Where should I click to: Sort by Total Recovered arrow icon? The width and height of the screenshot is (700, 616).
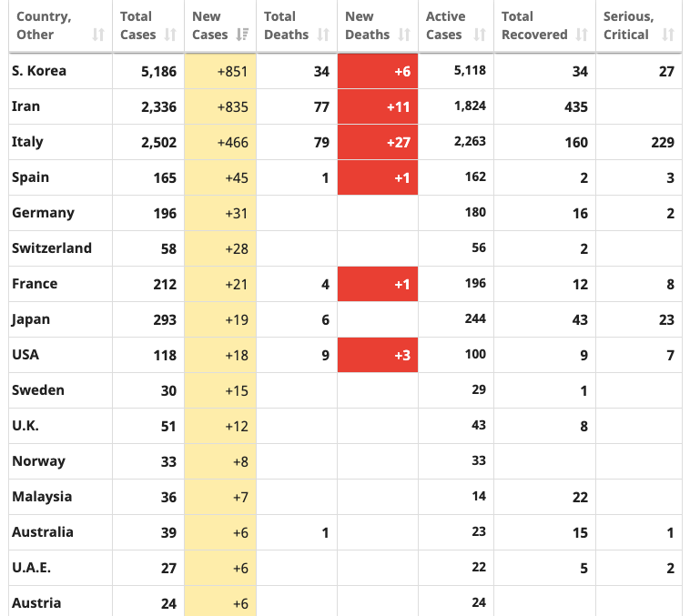(x=582, y=35)
